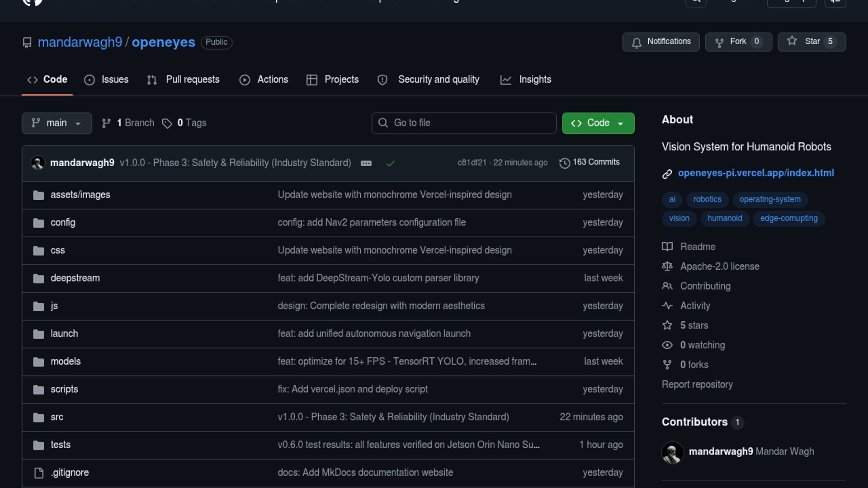868x488 pixels.
Task: Open the openeyes-pi.vercel.app website link
Action: pos(755,173)
